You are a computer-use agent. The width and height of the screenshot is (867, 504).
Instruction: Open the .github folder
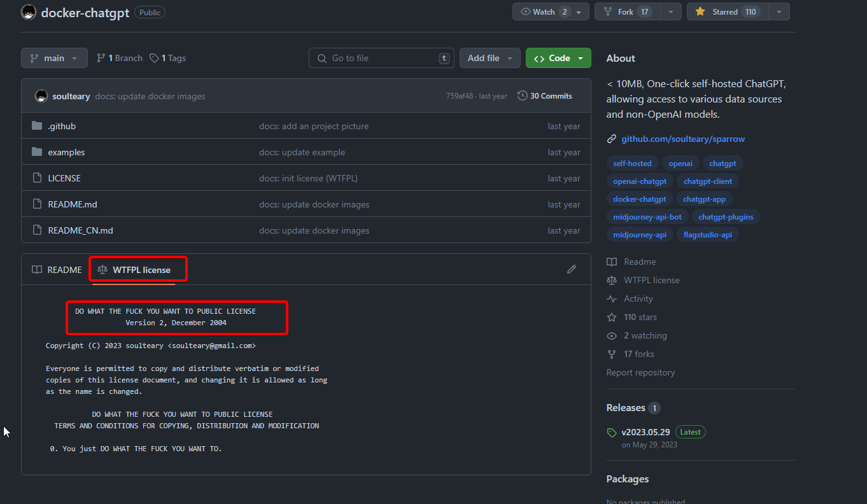point(62,126)
